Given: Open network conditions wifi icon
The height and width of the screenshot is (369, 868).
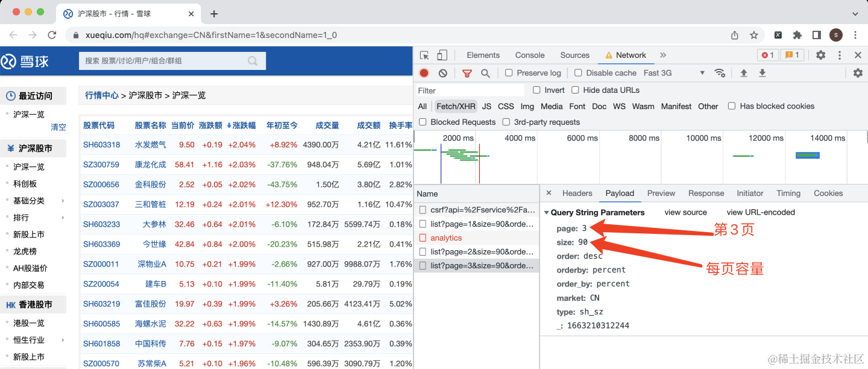Looking at the screenshot, I should coord(720,73).
